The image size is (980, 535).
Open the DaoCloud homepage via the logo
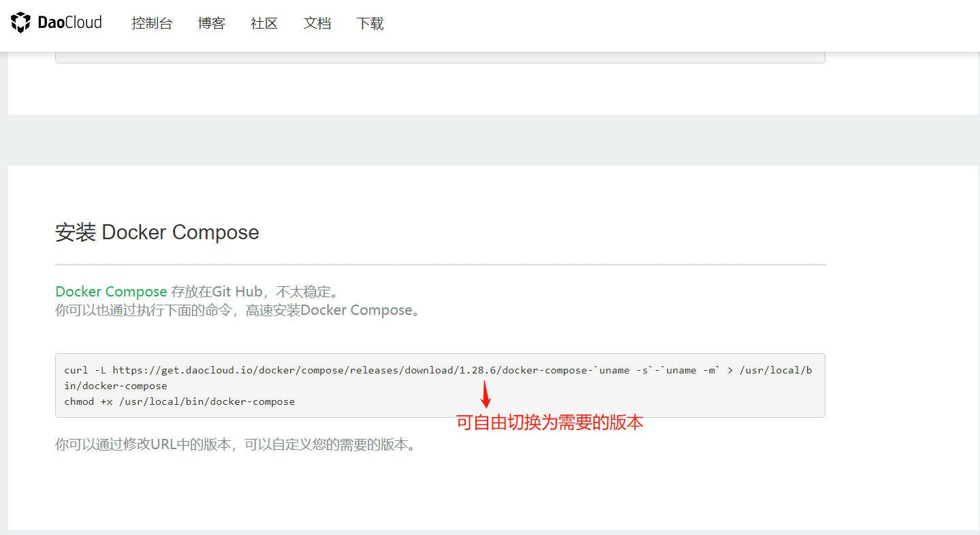57,21
